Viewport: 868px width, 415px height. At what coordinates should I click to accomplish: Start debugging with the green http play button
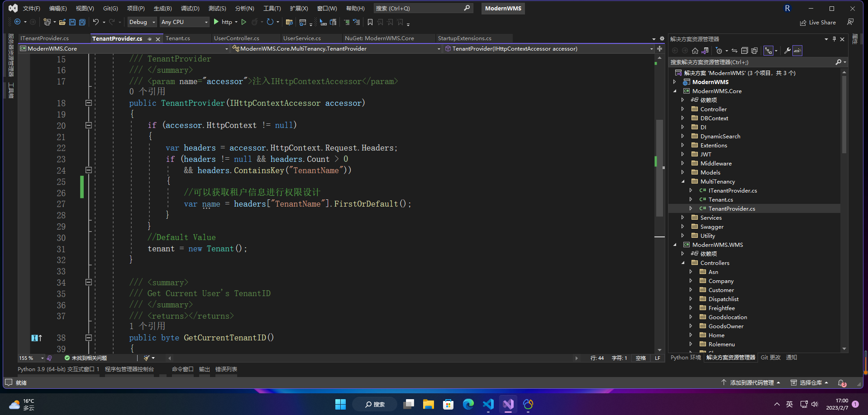tap(217, 22)
